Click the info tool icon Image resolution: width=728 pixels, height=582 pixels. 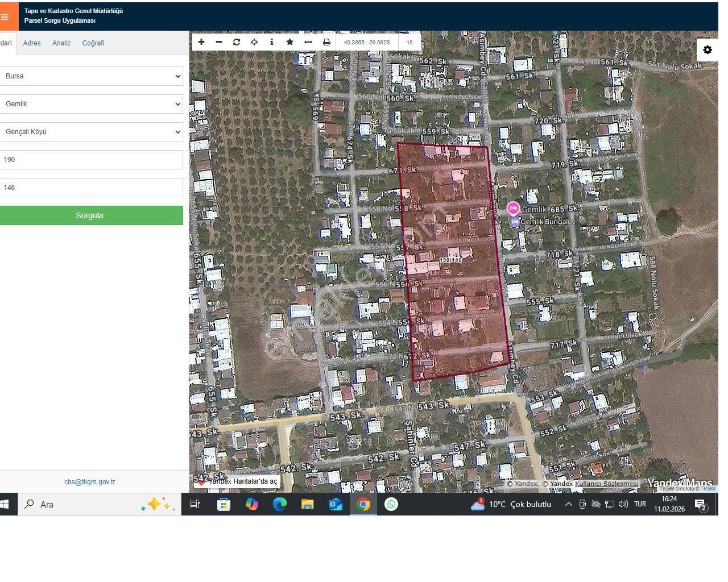272,42
